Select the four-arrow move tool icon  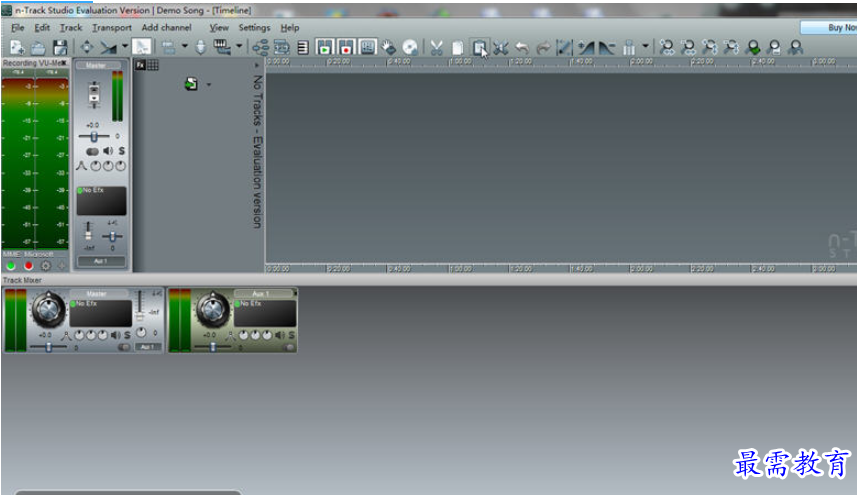pyautogui.click(x=86, y=48)
